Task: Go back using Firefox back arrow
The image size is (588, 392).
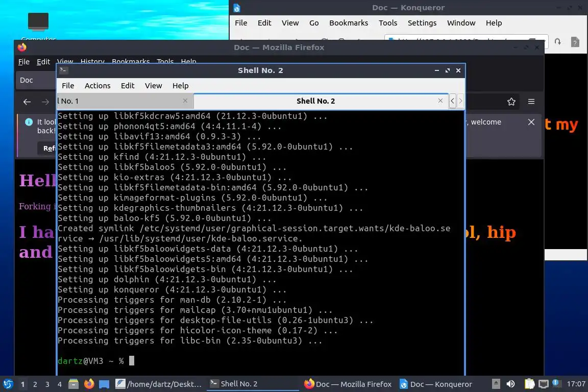Action: 27,102
